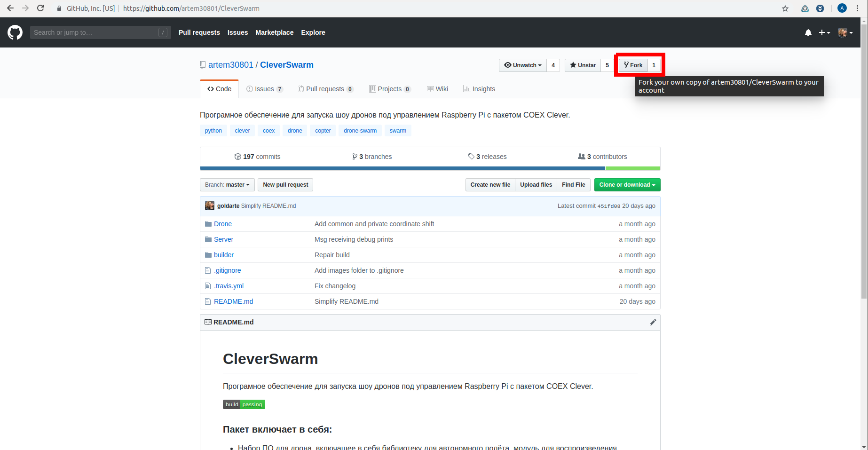Open the README.md file link
868x450 pixels.
click(233, 301)
